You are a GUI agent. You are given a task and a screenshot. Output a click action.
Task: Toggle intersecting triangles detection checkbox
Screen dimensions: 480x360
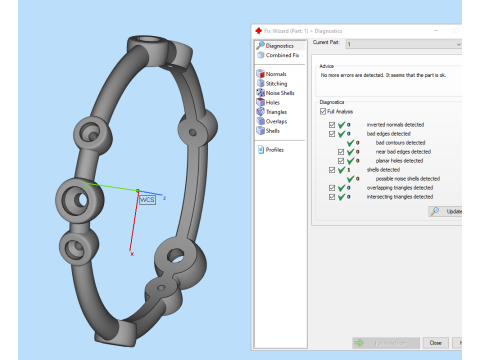332,197
